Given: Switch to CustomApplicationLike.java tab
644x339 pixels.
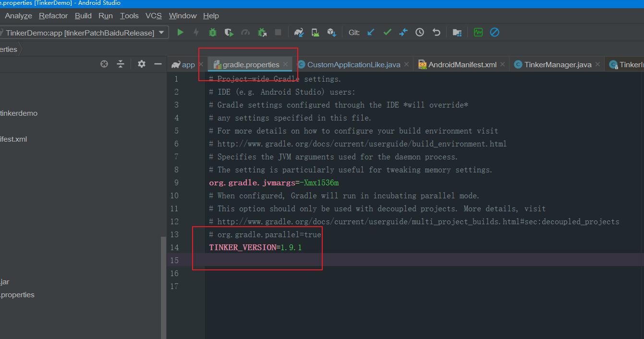Looking at the screenshot, I should (353, 65).
